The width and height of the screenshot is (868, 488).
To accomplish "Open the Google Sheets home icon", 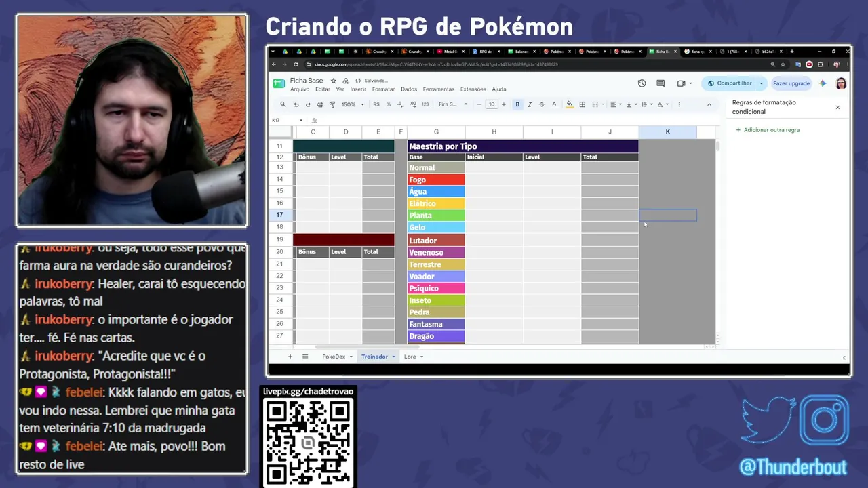I will 279,83.
